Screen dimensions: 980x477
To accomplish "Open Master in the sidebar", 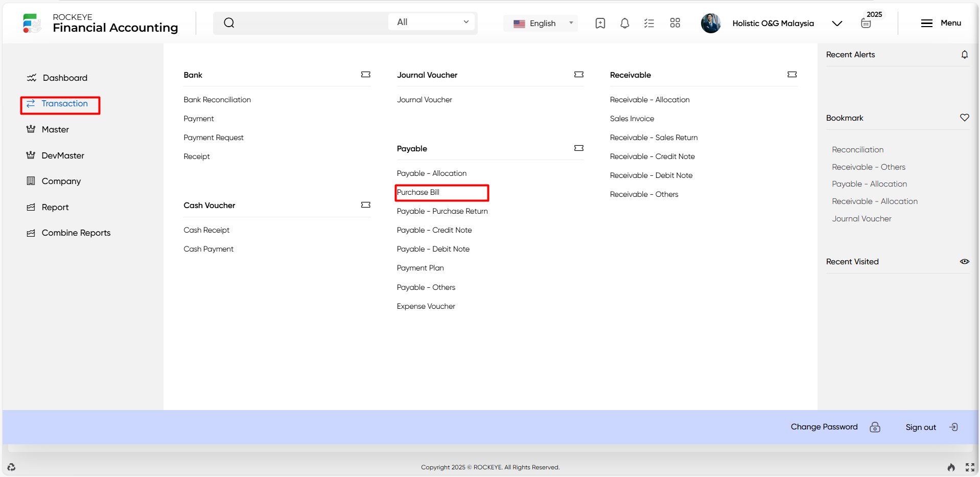I will (48, 129).
